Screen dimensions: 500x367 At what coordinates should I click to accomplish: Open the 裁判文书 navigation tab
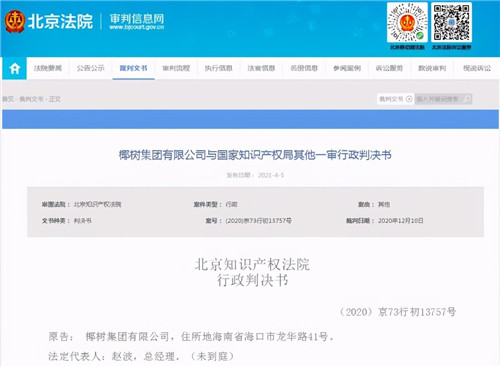pyautogui.click(x=133, y=68)
